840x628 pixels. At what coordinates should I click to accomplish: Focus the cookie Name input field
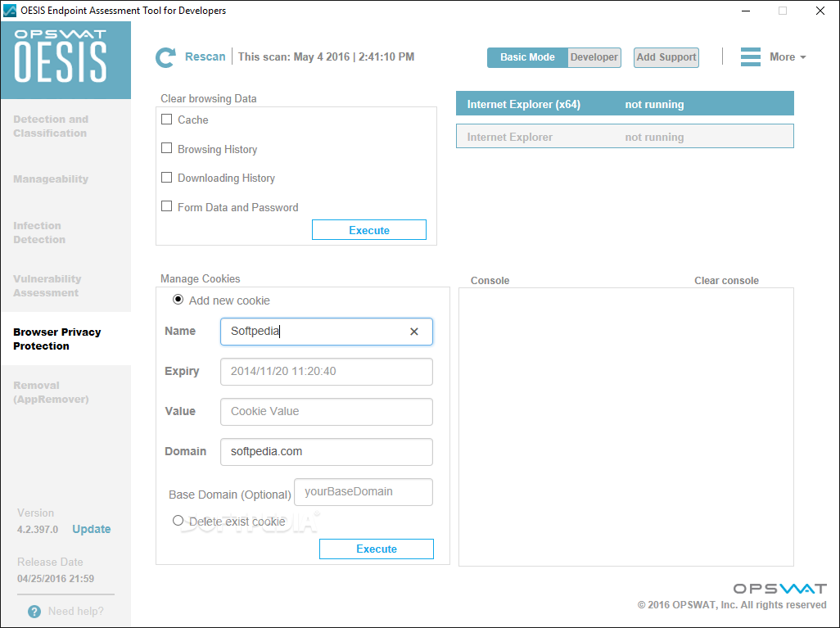tap(326, 332)
